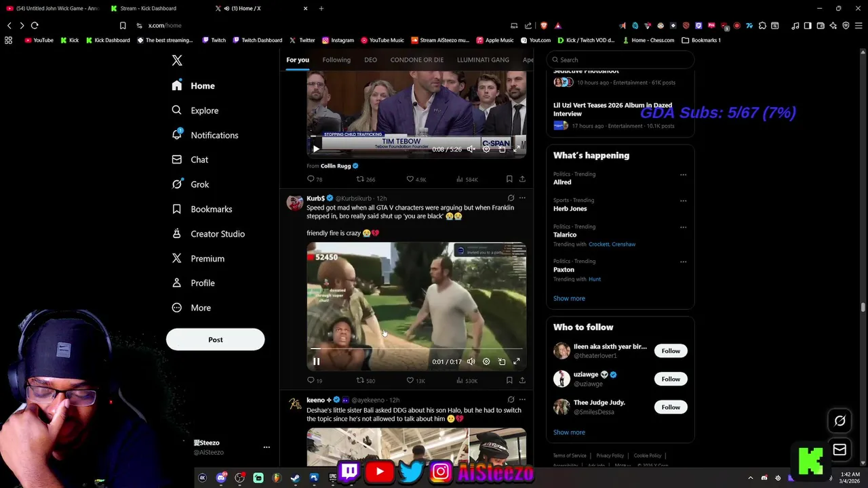This screenshot has height=488, width=868.
Task: Open Bookmarks in X sidebar
Action: point(201,209)
